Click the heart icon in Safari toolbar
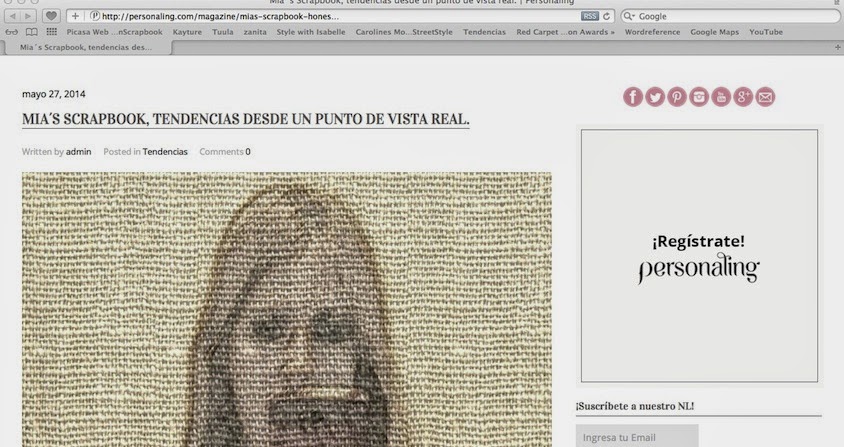 pyautogui.click(x=51, y=16)
